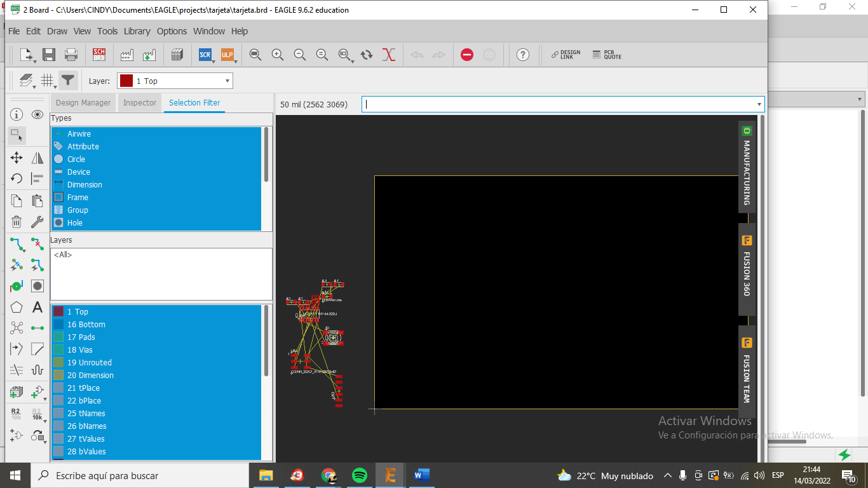This screenshot has width=868, height=488.
Task: Toggle 20 Dimension layer in filter list
Action: [x=90, y=376]
